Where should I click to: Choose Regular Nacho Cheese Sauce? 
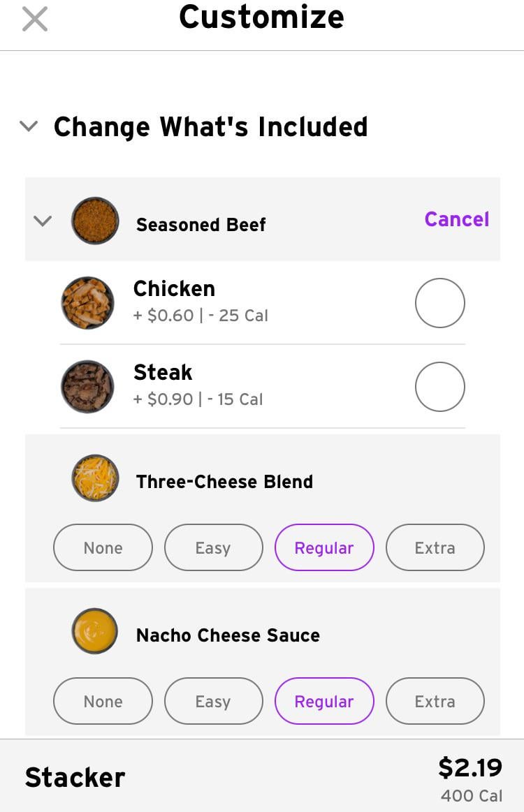click(x=324, y=701)
